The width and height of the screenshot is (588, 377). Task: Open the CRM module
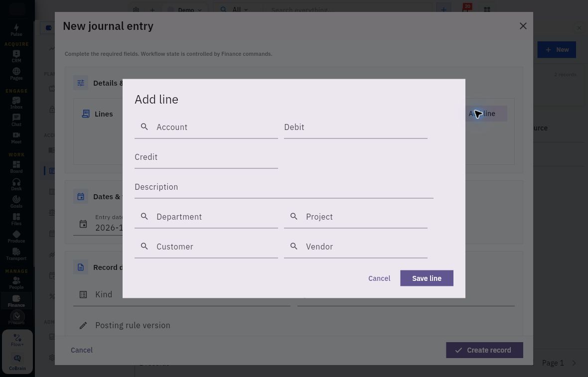point(16,56)
